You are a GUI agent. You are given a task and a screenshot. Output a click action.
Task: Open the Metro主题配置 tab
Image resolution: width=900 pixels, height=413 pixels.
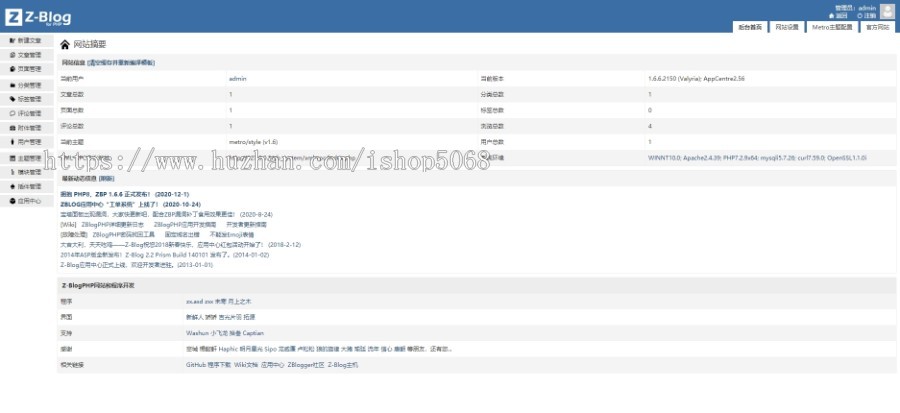[x=832, y=27]
